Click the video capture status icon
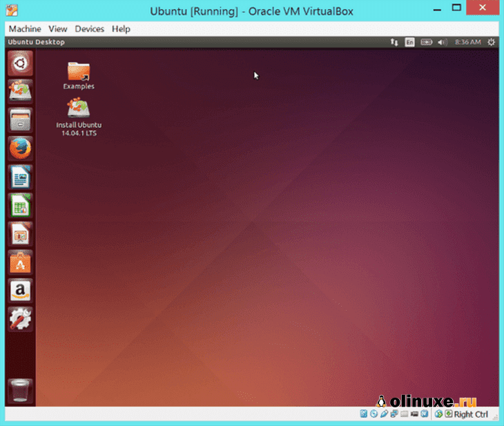The width and height of the screenshot is (504, 426). 414,414
